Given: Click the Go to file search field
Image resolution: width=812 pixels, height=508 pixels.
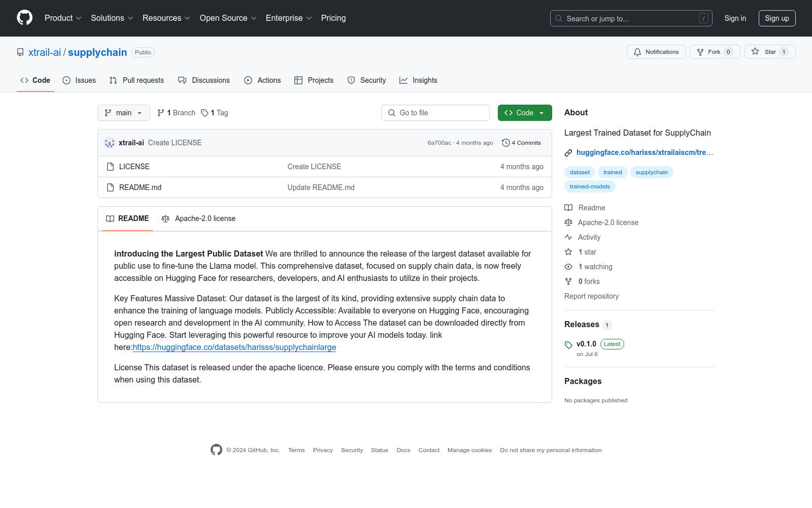Looking at the screenshot, I should point(435,113).
